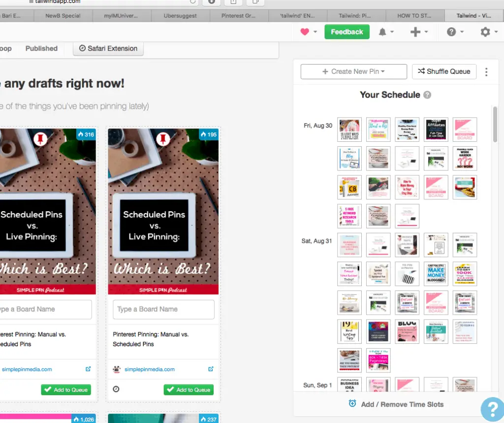This screenshot has height=423, width=504.
Task: Open the notifications bell icon
Action: [x=382, y=32]
